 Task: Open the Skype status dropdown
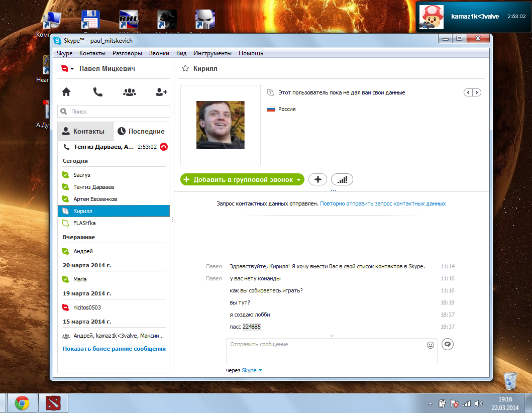point(67,68)
